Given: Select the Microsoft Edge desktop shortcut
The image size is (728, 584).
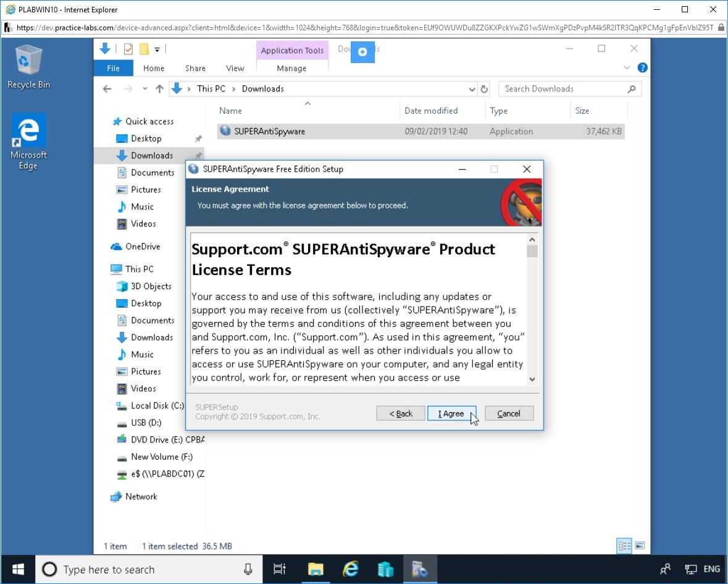Looking at the screenshot, I should [x=28, y=142].
